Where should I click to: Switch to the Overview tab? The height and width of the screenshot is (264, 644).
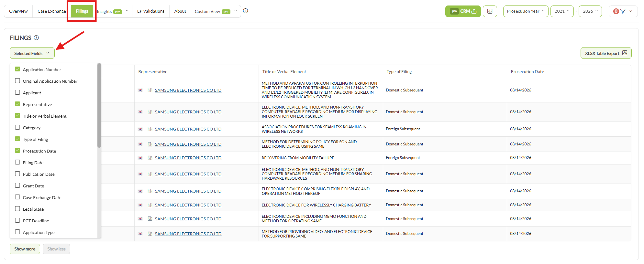click(18, 11)
